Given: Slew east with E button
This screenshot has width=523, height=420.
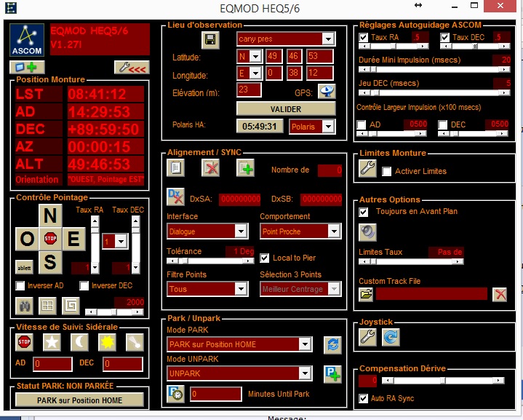Looking at the screenshot, I should coord(73,239).
